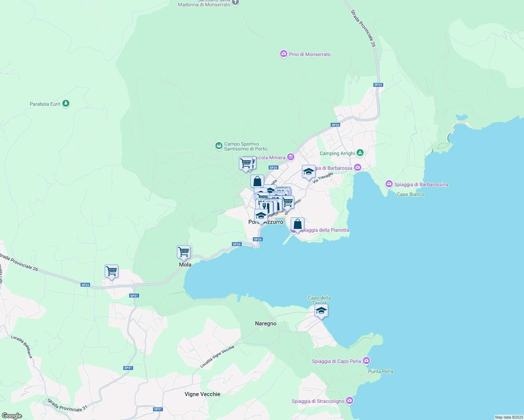
Task: Click the Madonna di Monserrato church pin
Action: [236, 2]
